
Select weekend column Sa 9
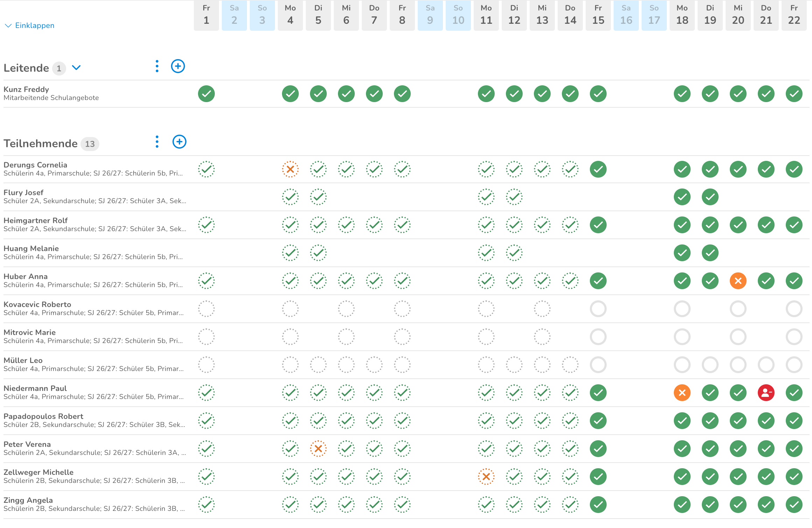430,15
